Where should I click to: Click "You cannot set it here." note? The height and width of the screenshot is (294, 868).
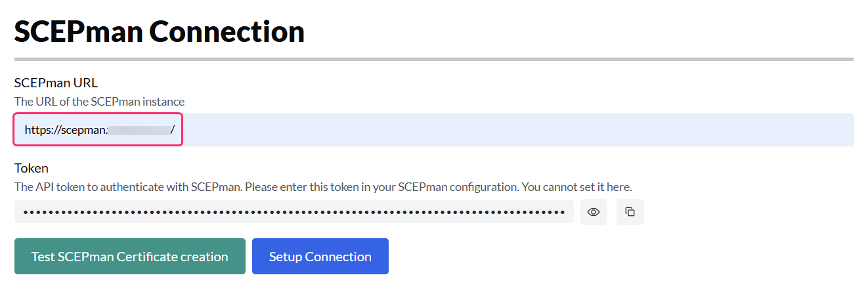click(576, 187)
